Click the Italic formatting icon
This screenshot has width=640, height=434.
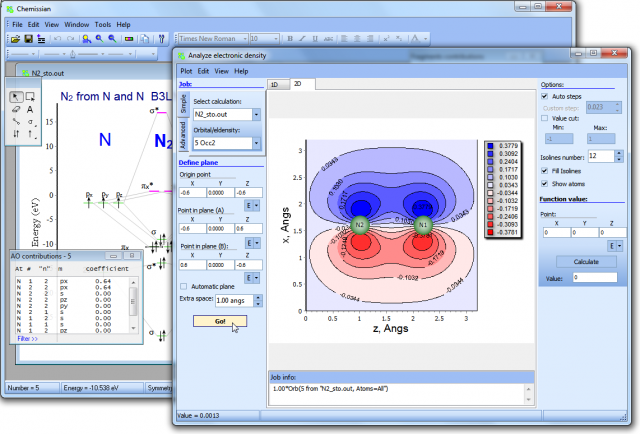click(302, 39)
